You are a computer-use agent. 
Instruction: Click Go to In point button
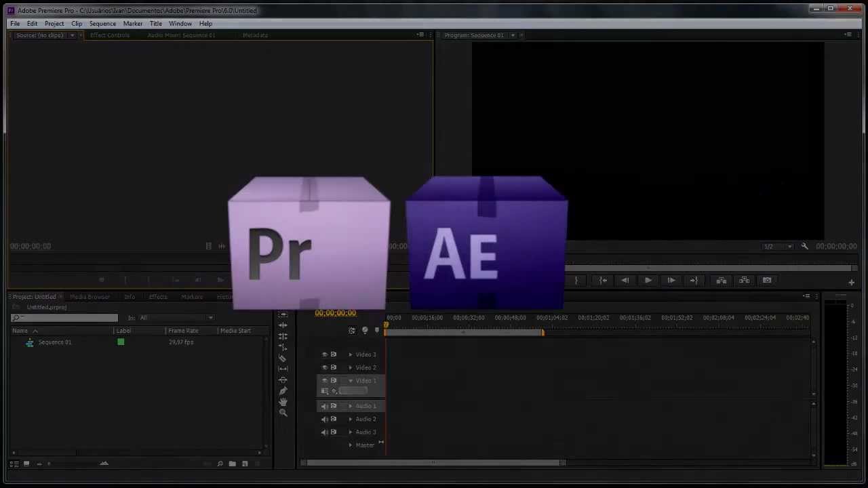603,280
